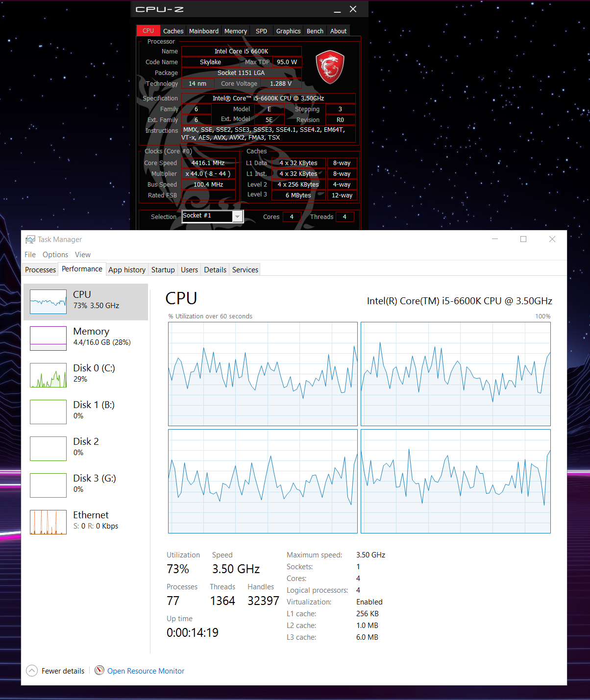Switch to the Caches tab in CPU-Z
This screenshot has height=700, width=590.
coord(173,30)
